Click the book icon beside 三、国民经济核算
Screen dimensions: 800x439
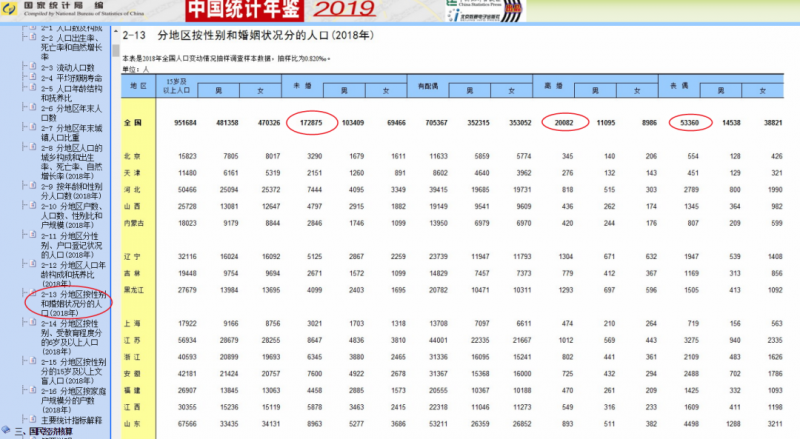click(x=6, y=430)
